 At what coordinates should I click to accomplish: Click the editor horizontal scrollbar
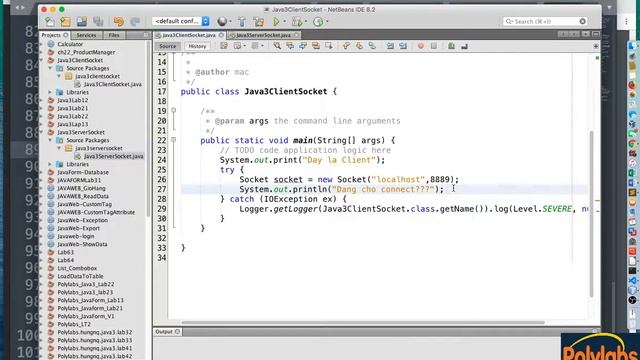click(362, 322)
